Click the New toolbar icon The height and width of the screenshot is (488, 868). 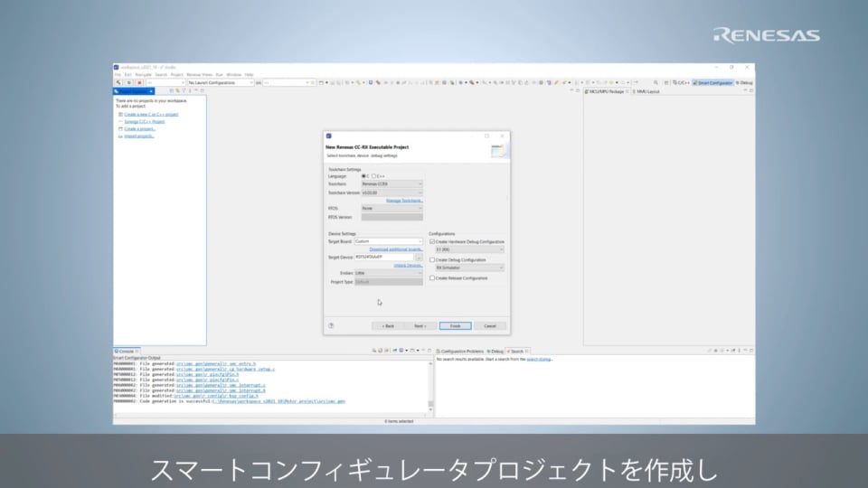pyautogui.click(x=321, y=82)
